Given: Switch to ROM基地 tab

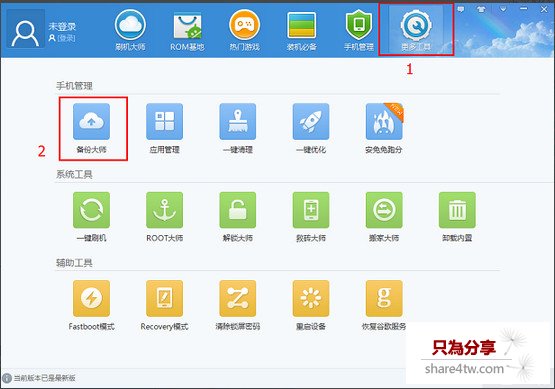Looking at the screenshot, I should tap(187, 30).
